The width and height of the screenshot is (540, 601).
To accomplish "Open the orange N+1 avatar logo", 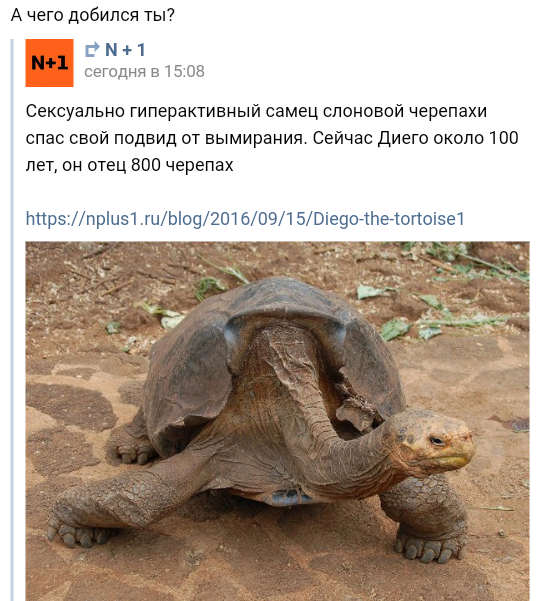I will point(49,63).
